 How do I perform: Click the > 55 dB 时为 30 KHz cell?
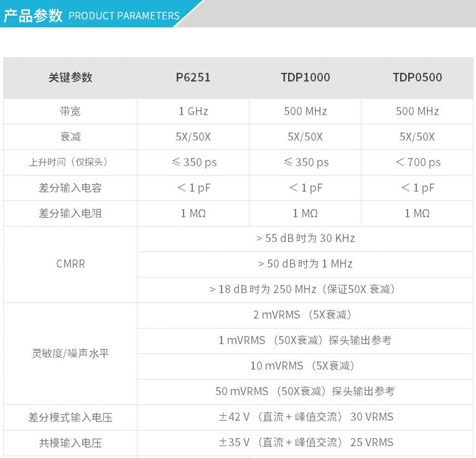305,238
